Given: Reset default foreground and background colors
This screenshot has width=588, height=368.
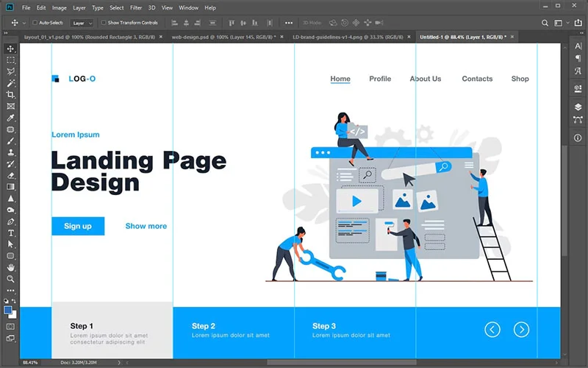Looking at the screenshot, I should pos(6,301).
